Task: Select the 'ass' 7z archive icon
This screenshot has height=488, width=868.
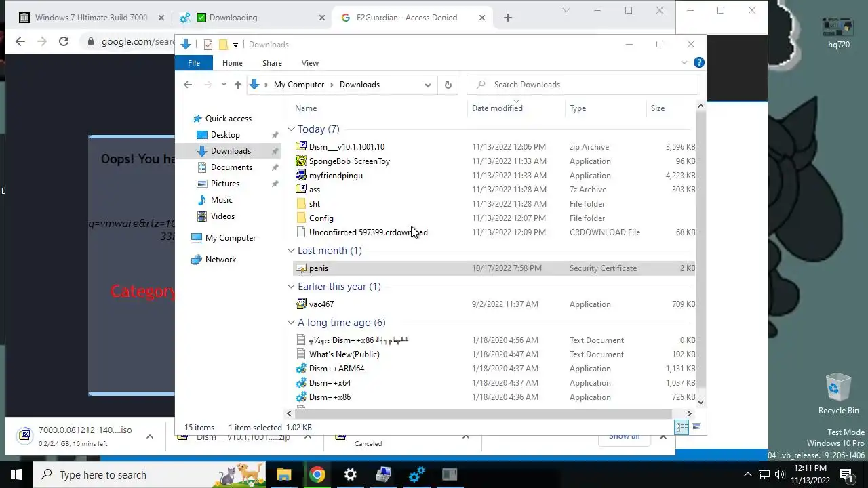Action: 302,189
